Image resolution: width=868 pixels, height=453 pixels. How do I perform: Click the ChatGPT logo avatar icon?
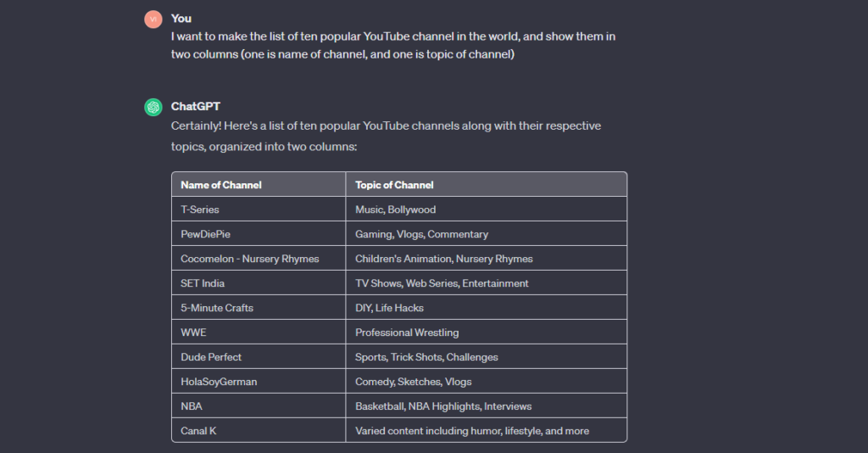pyautogui.click(x=153, y=107)
